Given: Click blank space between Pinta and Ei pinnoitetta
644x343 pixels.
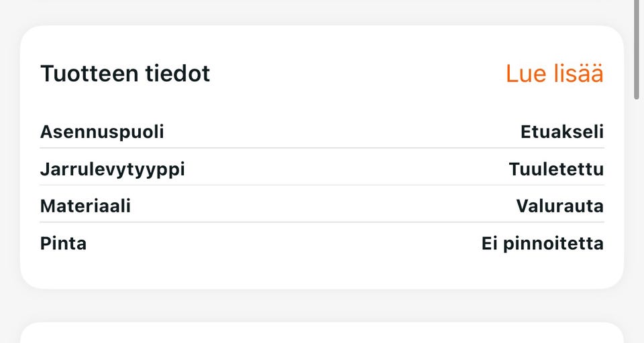Looking at the screenshot, I should coord(282,243).
